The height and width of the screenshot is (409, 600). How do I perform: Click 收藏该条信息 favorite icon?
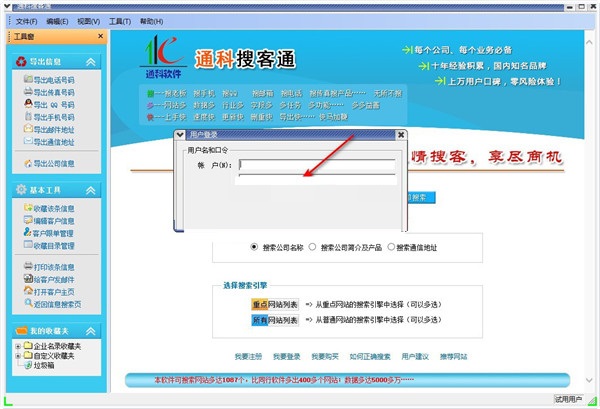coord(28,208)
